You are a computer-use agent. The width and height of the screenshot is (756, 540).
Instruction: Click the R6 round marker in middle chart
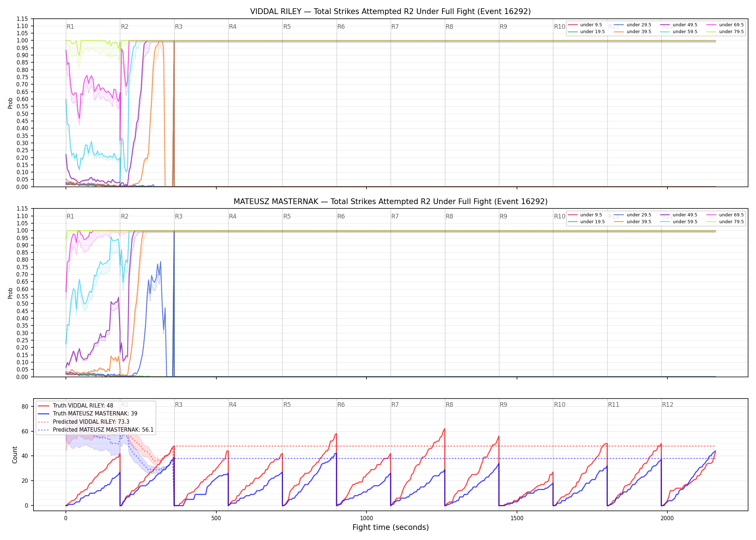341,216
